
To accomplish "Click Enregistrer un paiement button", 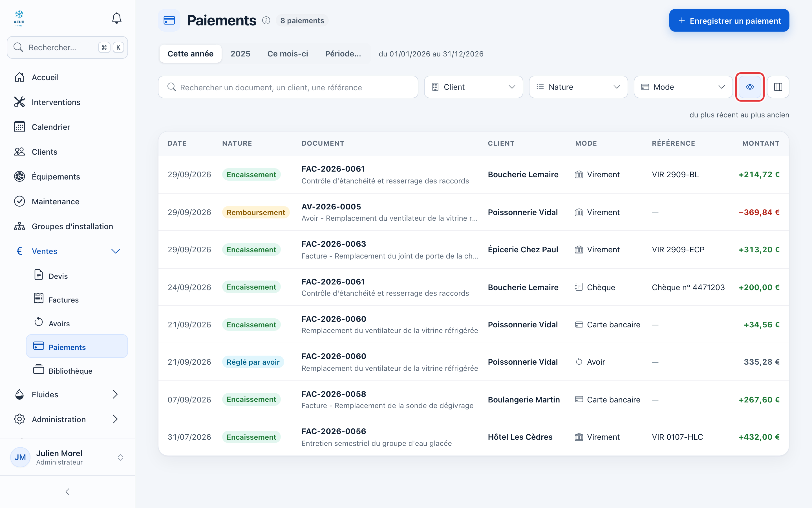I will (x=729, y=21).
